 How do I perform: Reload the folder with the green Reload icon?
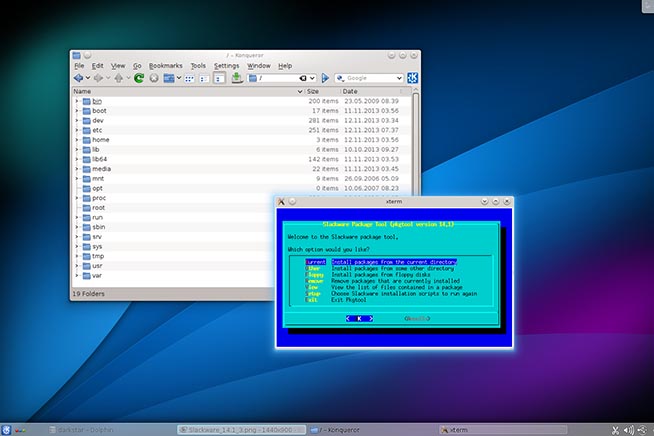[139, 78]
